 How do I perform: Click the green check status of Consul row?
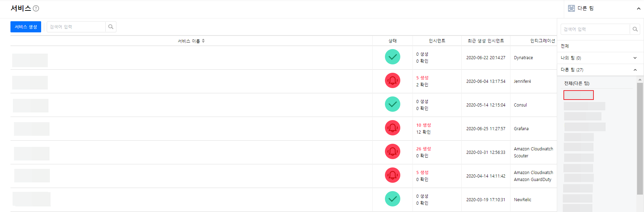[392, 104]
